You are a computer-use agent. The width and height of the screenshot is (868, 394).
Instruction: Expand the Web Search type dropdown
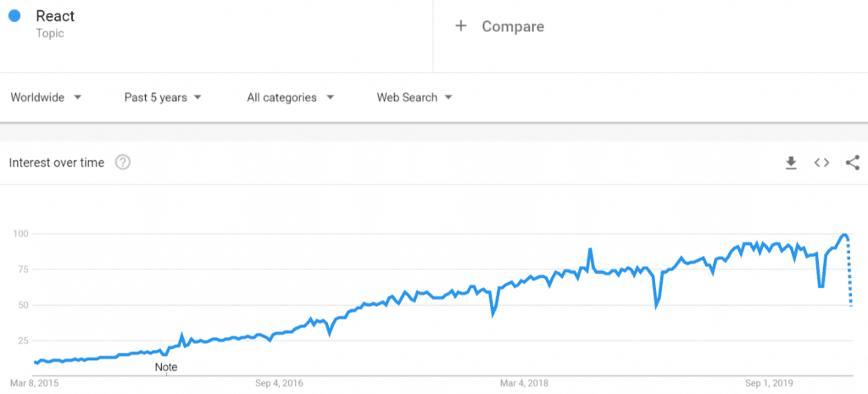click(414, 97)
